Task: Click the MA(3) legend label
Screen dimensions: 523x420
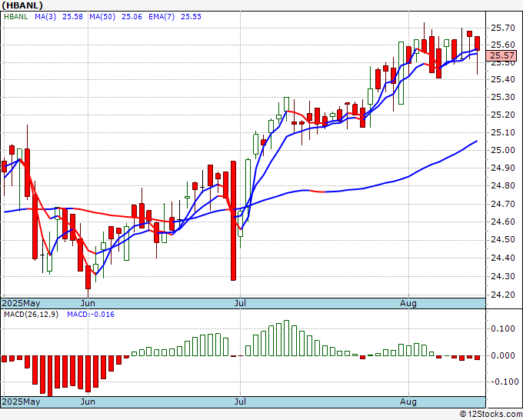Action: click(45, 17)
